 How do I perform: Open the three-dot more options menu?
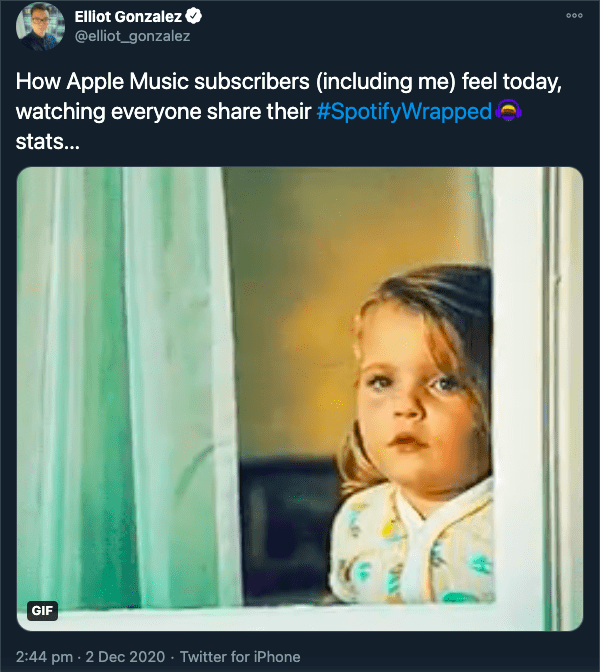574,15
